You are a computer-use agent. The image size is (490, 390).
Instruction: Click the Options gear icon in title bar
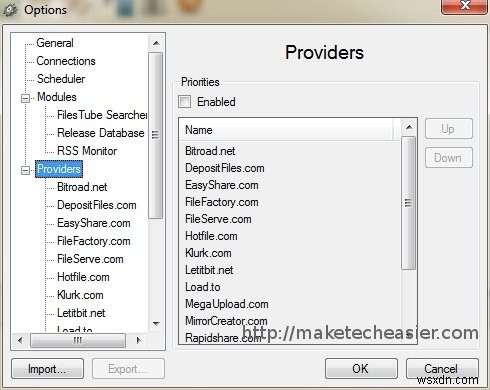pyautogui.click(x=10, y=10)
